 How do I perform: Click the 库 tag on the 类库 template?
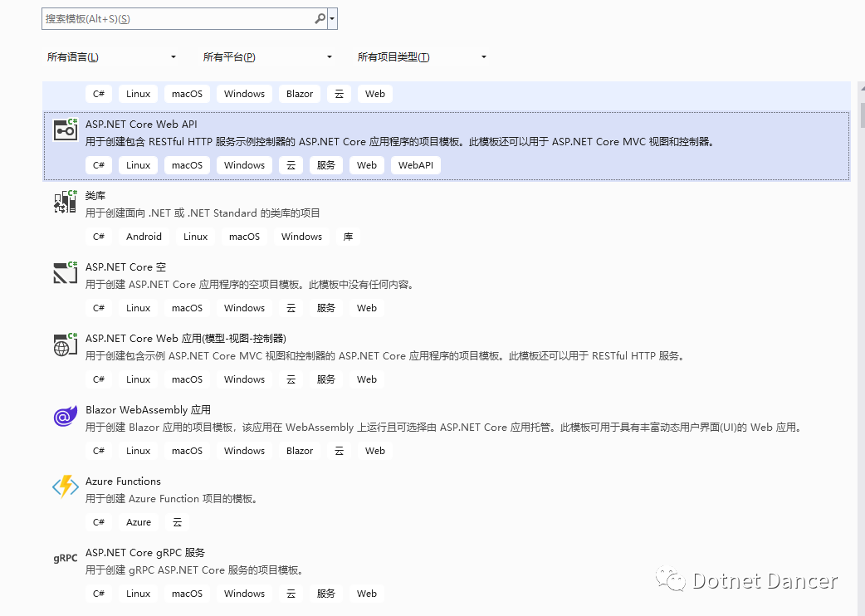[x=348, y=237]
